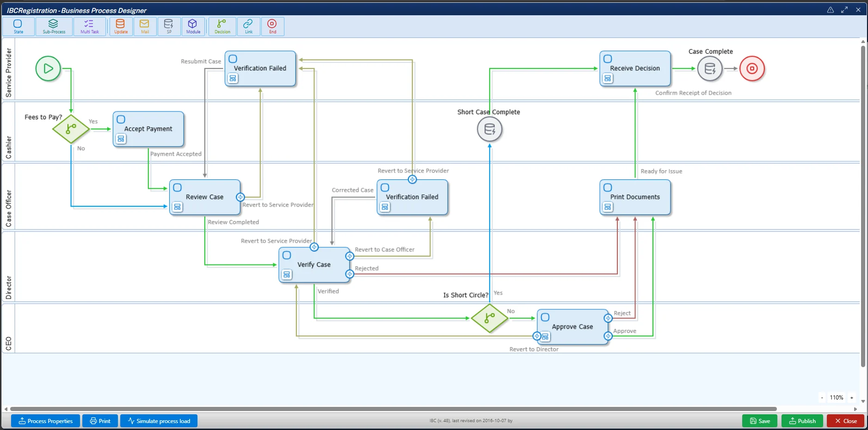Open form icon on Accept Payment state
868x430 pixels.
tap(121, 139)
